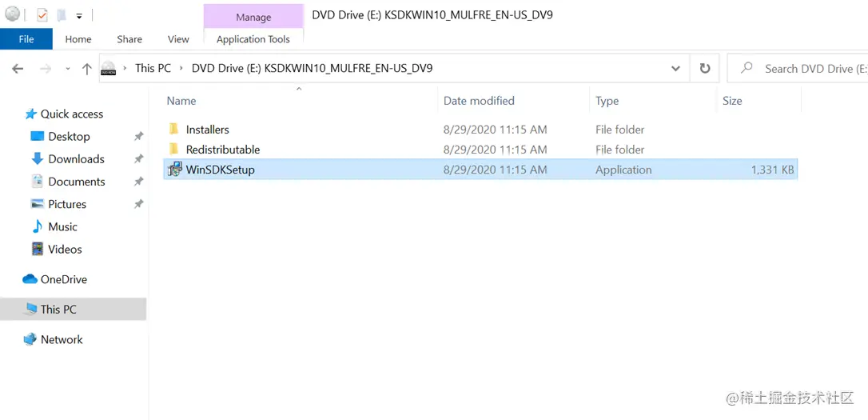Click the Downloads arrow icon
Viewport: 868px width, 420px height.
point(37,158)
